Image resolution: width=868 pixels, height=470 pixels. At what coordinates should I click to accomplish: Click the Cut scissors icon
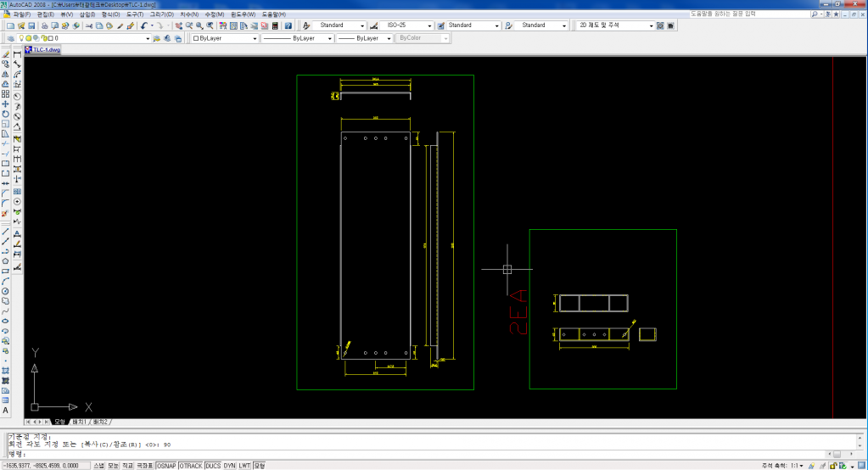(x=88, y=26)
